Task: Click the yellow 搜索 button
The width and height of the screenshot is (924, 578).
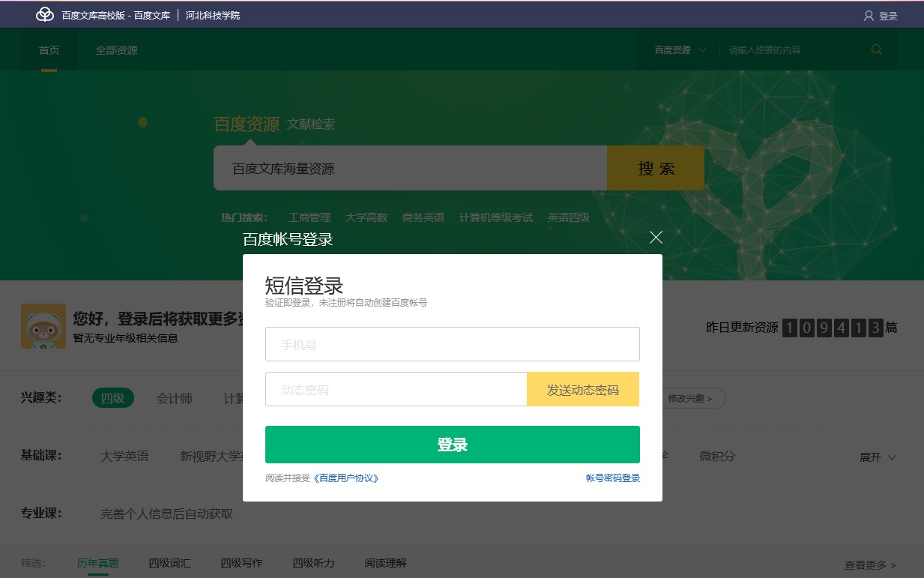Action: click(x=656, y=168)
